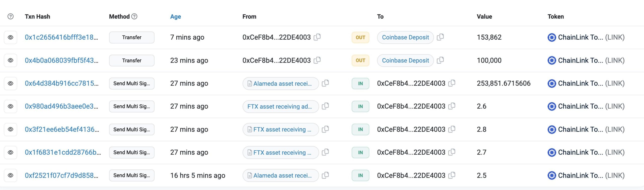The width and height of the screenshot is (644, 190).
Task: Open transaction hash 0x4b0a068039fbf5f43
Action: coord(61,60)
